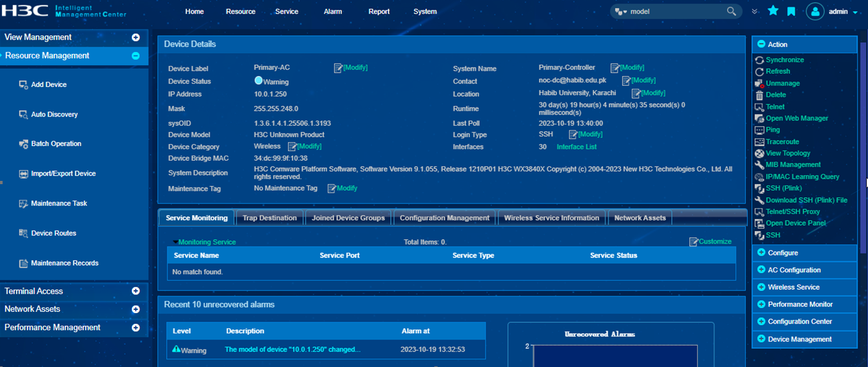Click Modify next to Device Label
Image resolution: width=868 pixels, height=367 pixels.
click(x=354, y=67)
